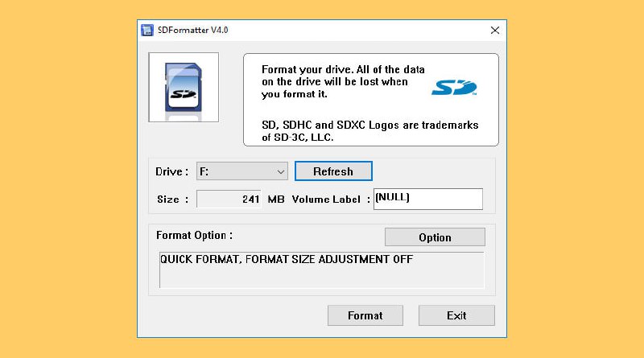Click into the Volume Label text field
The image size is (644, 358).
[428, 199]
